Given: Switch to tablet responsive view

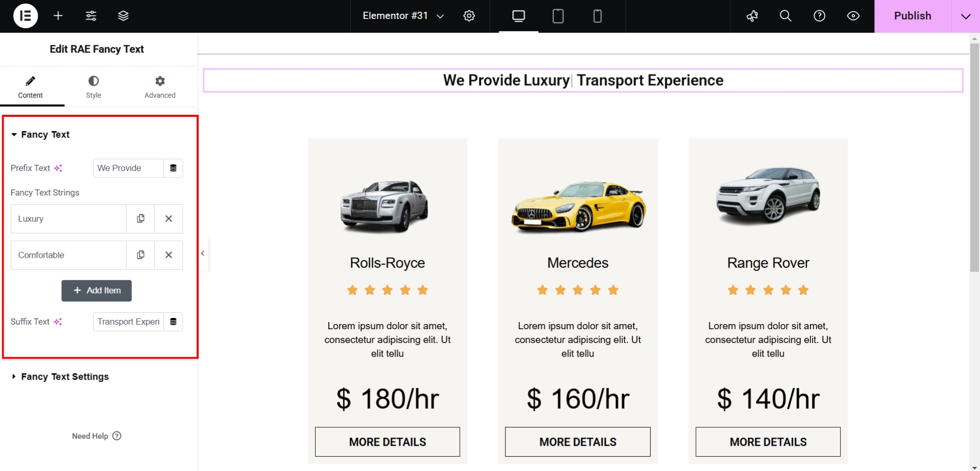Looking at the screenshot, I should click(x=558, y=16).
